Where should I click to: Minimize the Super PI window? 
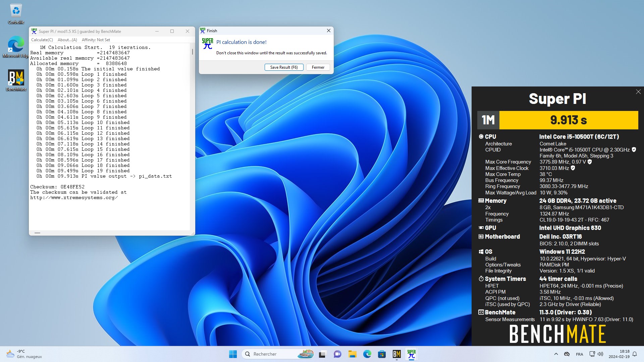click(x=157, y=31)
